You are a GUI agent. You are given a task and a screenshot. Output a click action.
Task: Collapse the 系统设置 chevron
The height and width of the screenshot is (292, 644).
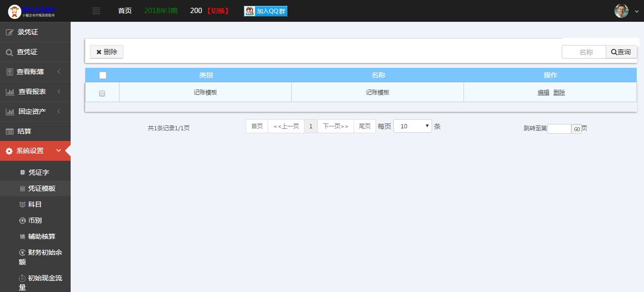[x=59, y=151]
